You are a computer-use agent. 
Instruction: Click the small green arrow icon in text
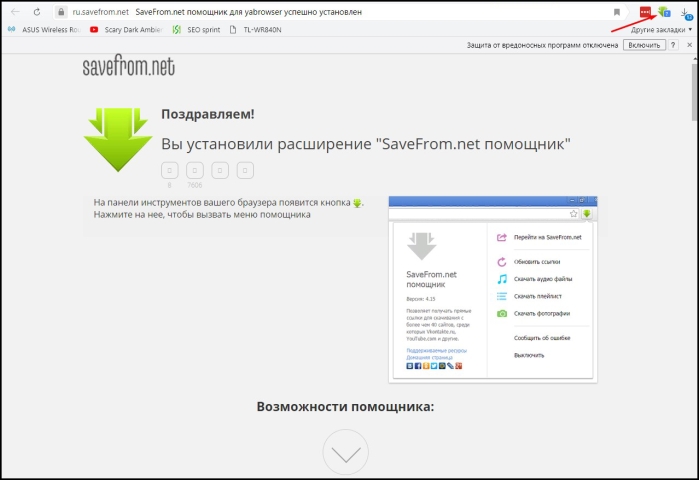coord(357,203)
